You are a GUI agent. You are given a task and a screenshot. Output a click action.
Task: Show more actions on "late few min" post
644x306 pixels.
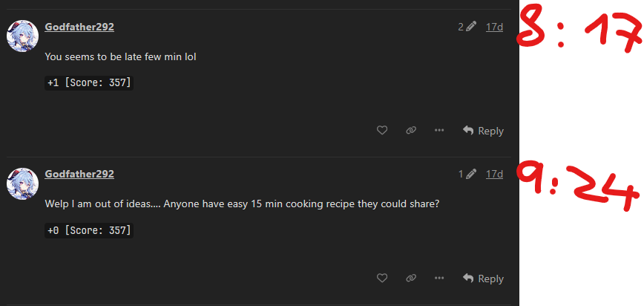click(x=439, y=131)
